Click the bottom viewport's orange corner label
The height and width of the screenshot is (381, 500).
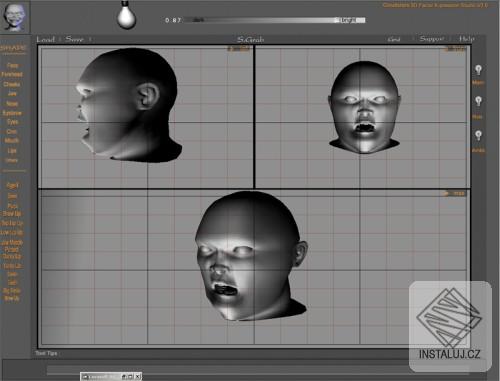click(x=454, y=193)
